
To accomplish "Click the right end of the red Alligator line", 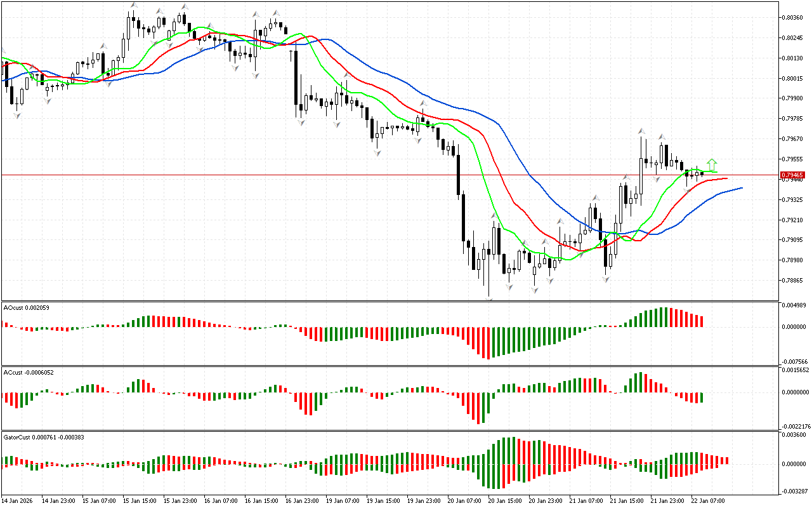I will pos(726,178).
